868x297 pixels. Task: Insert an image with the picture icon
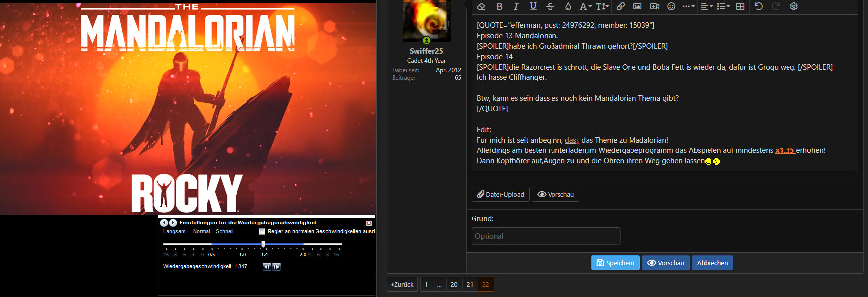click(x=637, y=6)
